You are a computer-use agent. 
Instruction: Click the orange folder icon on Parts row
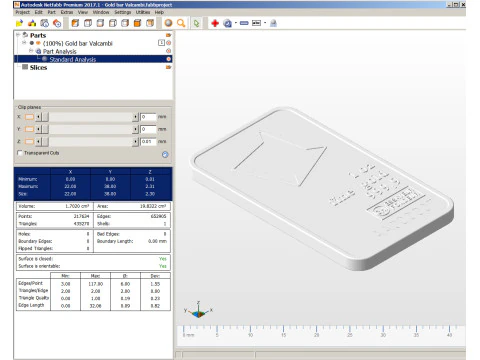[x=169, y=35]
